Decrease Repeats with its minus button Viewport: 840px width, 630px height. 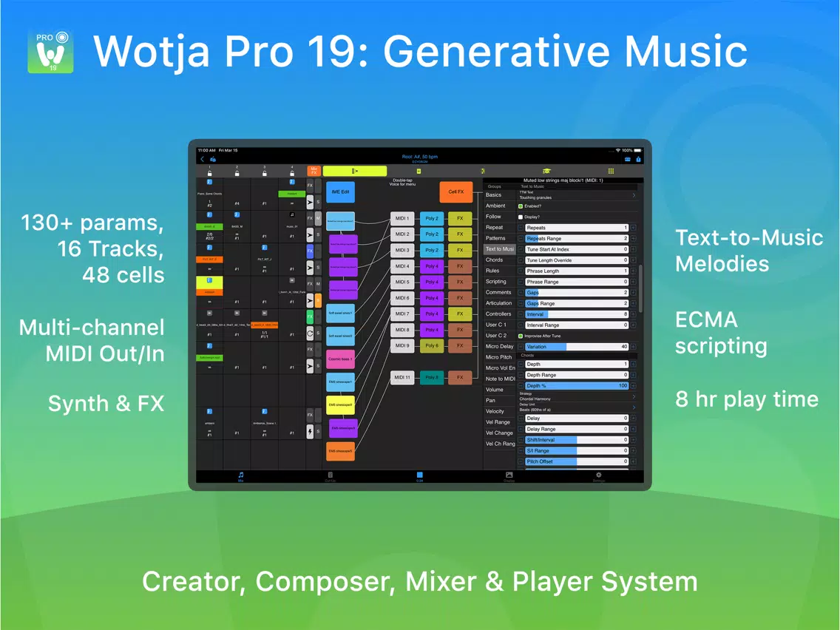[520, 228]
